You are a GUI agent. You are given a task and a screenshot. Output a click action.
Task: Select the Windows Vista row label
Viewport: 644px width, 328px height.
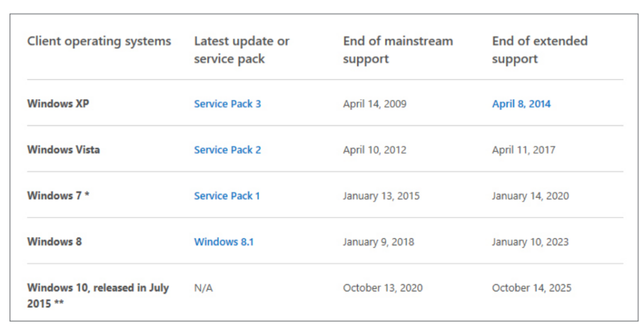[64, 150]
